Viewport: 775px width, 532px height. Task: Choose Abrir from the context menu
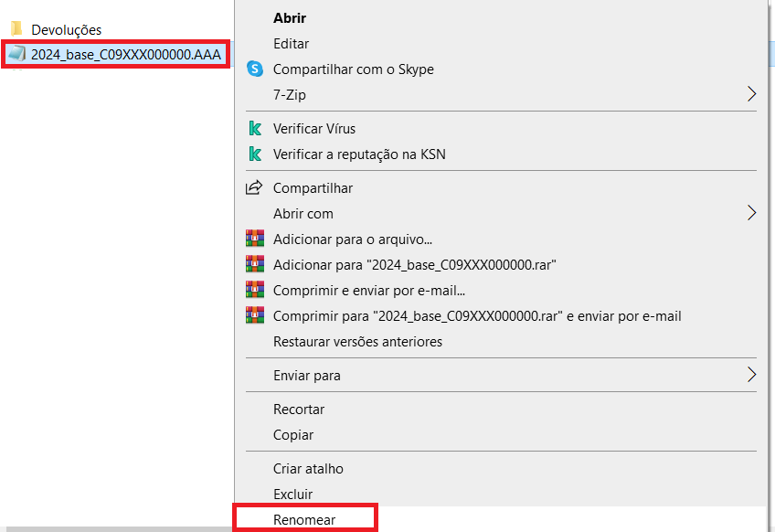290,18
